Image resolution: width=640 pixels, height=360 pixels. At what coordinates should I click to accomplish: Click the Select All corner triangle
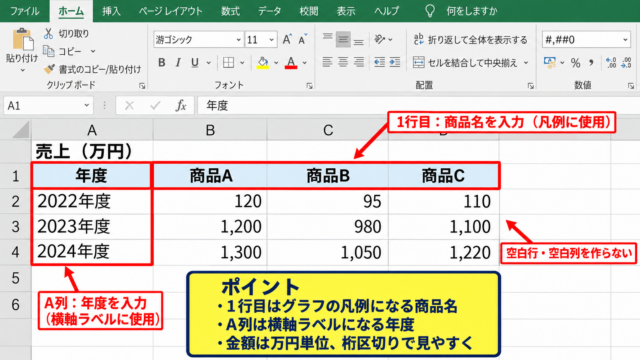21,130
